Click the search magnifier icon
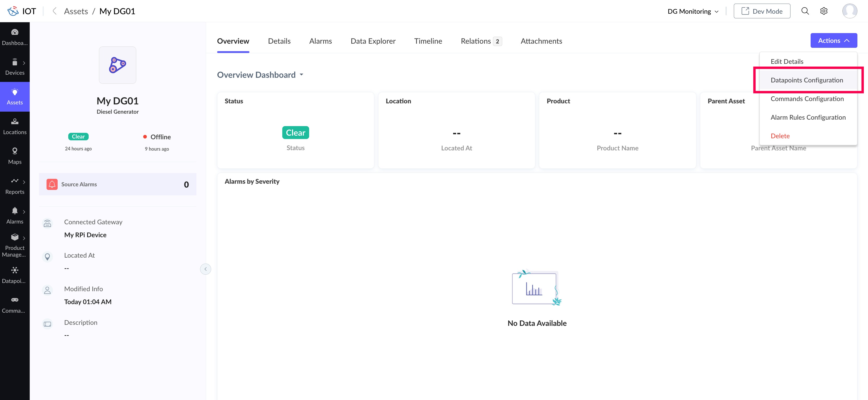The image size is (868, 400). point(805,11)
